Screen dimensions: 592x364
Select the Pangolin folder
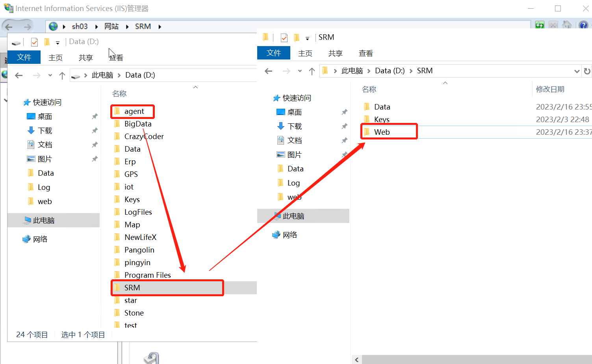139,250
